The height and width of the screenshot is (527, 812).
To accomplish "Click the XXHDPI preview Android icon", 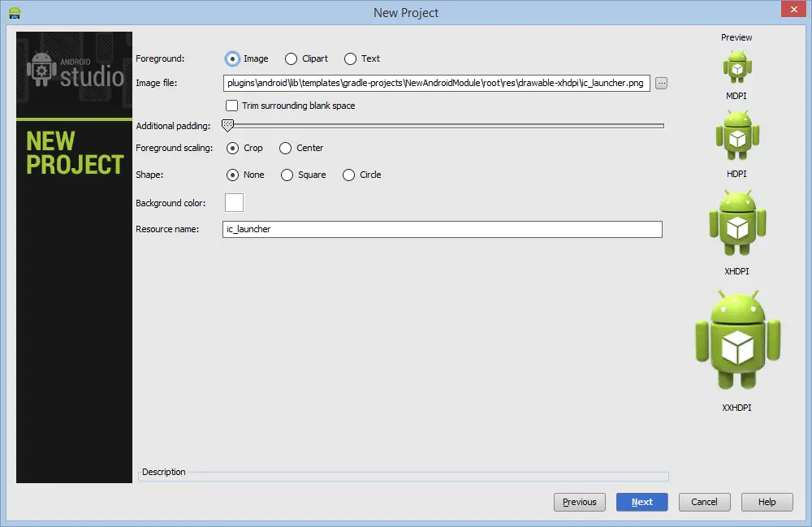I will pos(737,341).
